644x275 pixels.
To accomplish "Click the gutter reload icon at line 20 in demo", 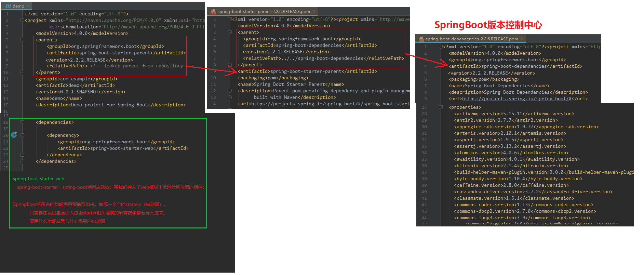I will click(x=14, y=135).
